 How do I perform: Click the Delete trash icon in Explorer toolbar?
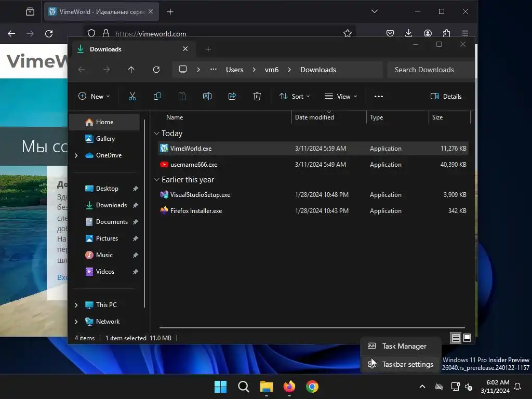(x=257, y=96)
